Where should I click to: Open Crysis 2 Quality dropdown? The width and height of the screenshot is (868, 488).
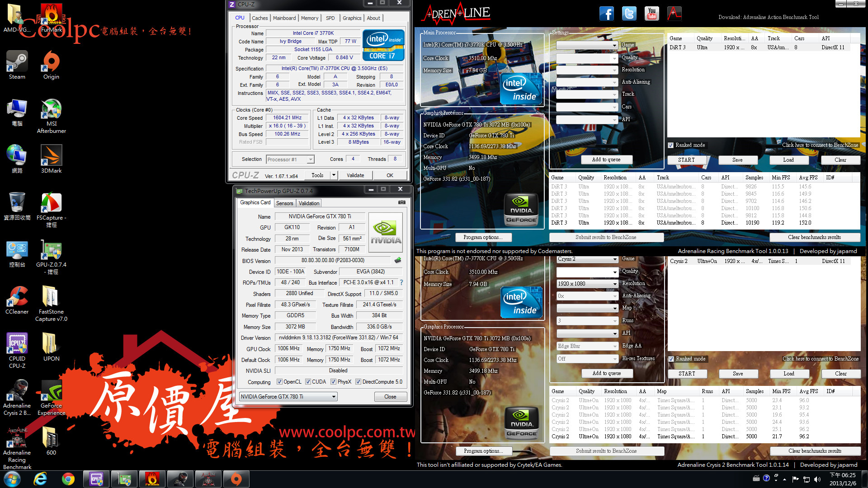(587, 272)
